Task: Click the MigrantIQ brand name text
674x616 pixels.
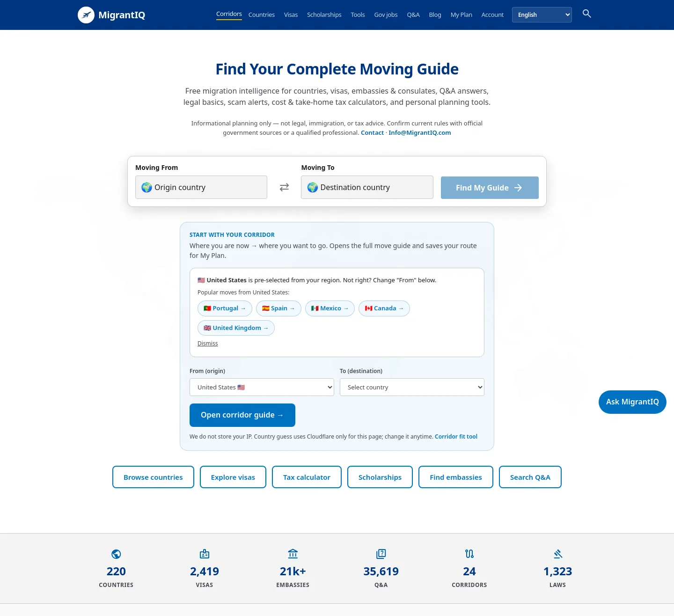Action: click(x=122, y=15)
